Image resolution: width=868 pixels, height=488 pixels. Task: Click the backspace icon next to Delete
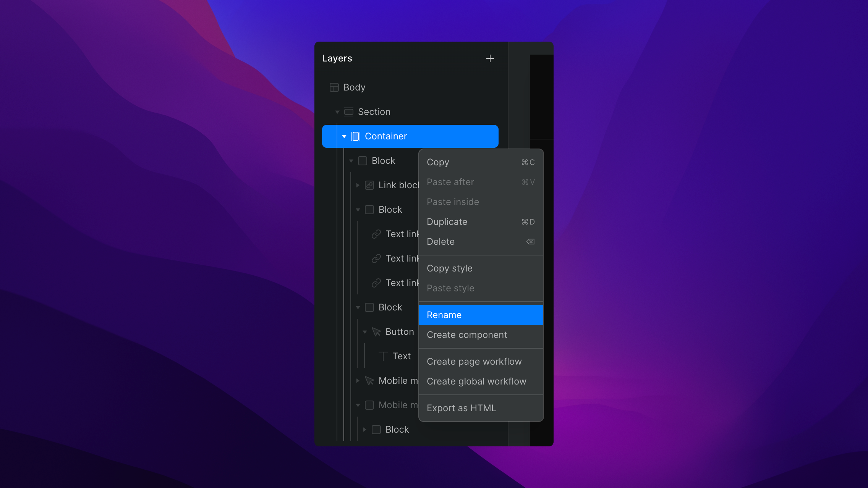point(530,242)
